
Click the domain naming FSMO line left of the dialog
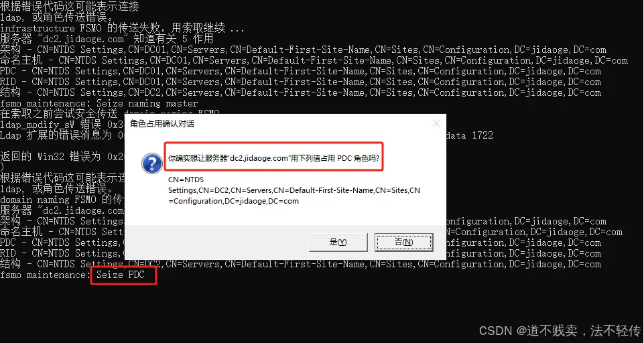click(62, 200)
